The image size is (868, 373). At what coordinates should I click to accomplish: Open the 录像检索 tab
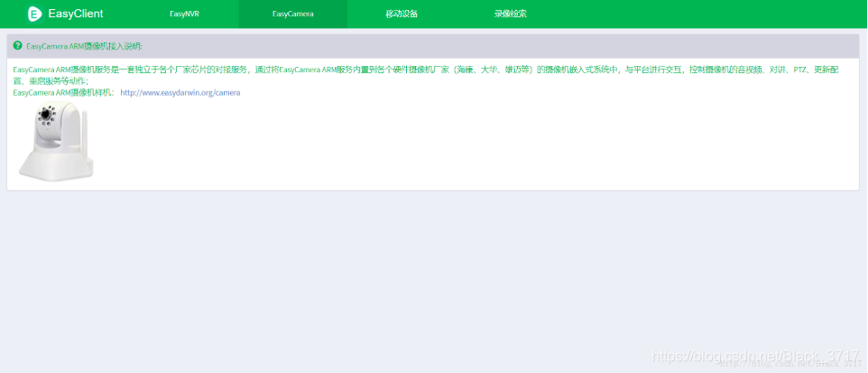(510, 14)
